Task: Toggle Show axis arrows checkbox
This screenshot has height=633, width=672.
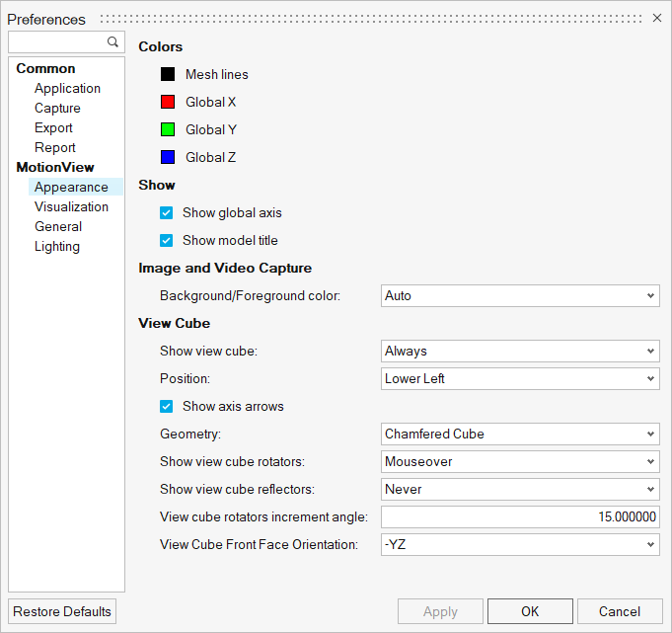Action: coord(167,406)
